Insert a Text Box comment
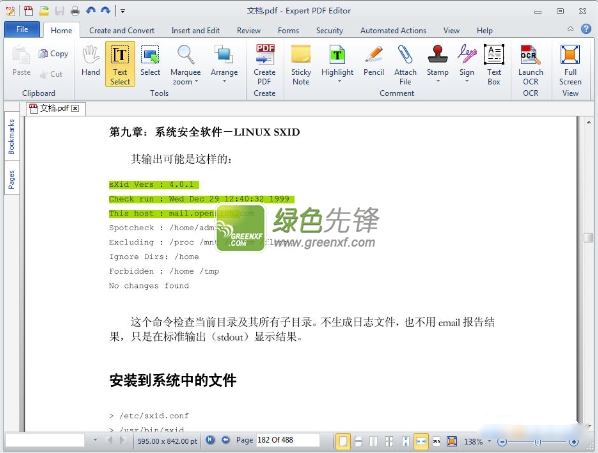598x453 pixels. pos(494,65)
